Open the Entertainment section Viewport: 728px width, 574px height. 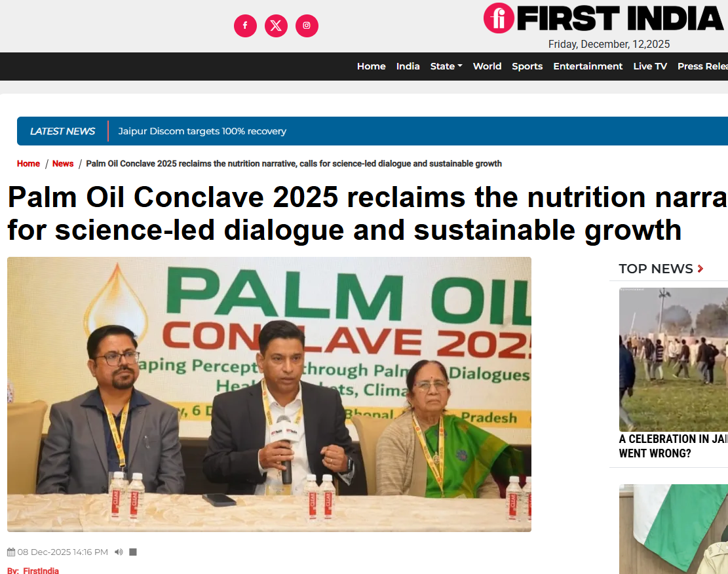588,66
